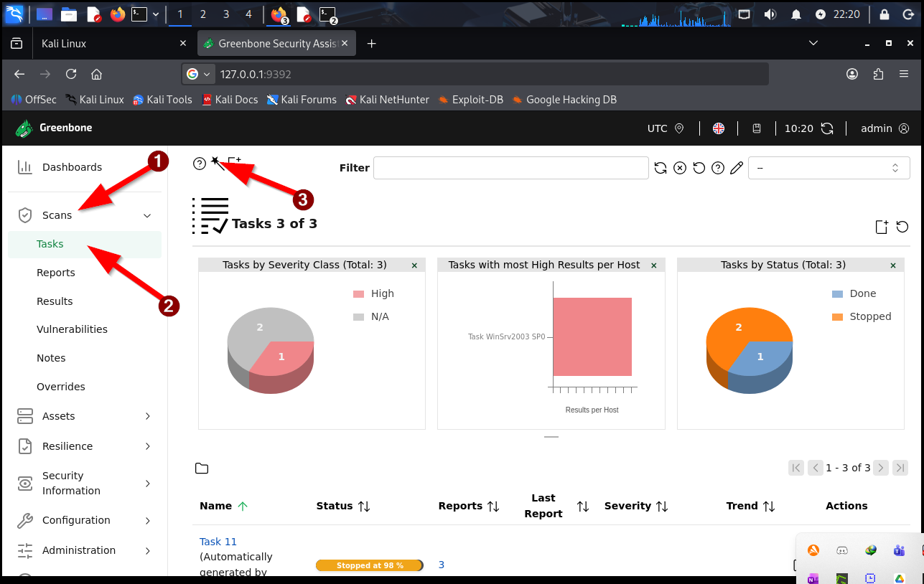Viewport: 924px width, 584px height.
Task: Click into the Filter text field
Action: tap(510, 168)
